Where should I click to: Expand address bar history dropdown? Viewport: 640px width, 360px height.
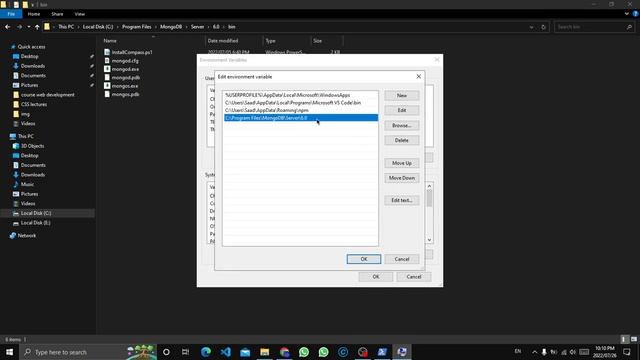click(x=531, y=27)
